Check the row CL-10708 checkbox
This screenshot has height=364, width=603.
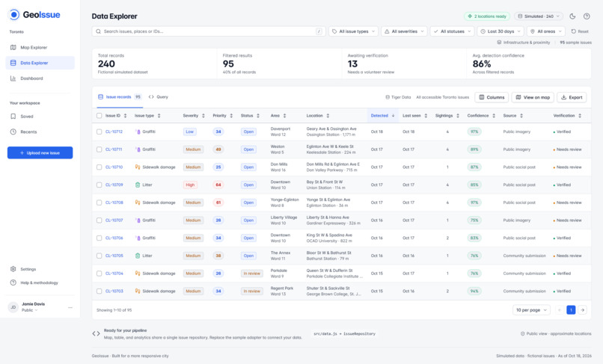coord(99,202)
